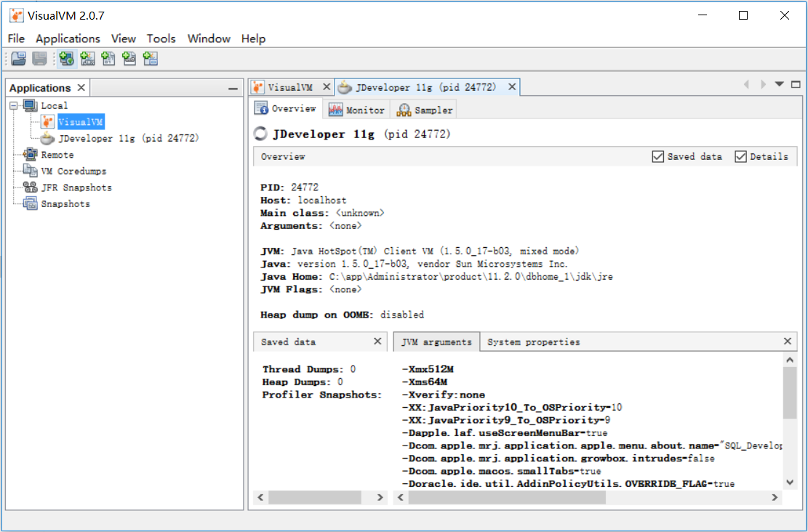The height and width of the screenshot is (532, 808).
Task: Click the Remote hosts icon in tree
Action: point(31,155)
